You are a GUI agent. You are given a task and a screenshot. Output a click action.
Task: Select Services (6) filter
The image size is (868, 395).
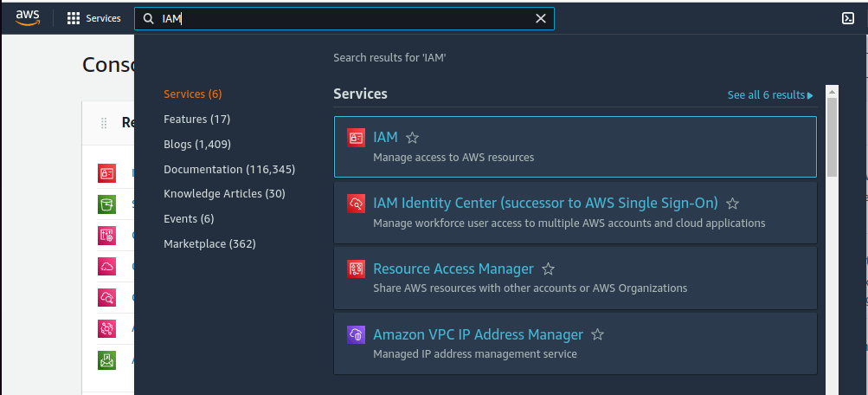point(193,94)
